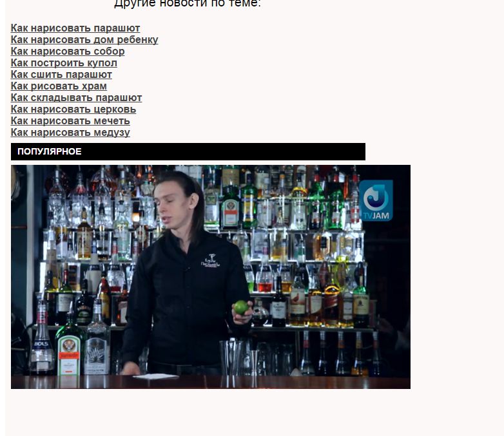
Task: Click the TV JAM logo on video
Action: [x=375, y=201]
